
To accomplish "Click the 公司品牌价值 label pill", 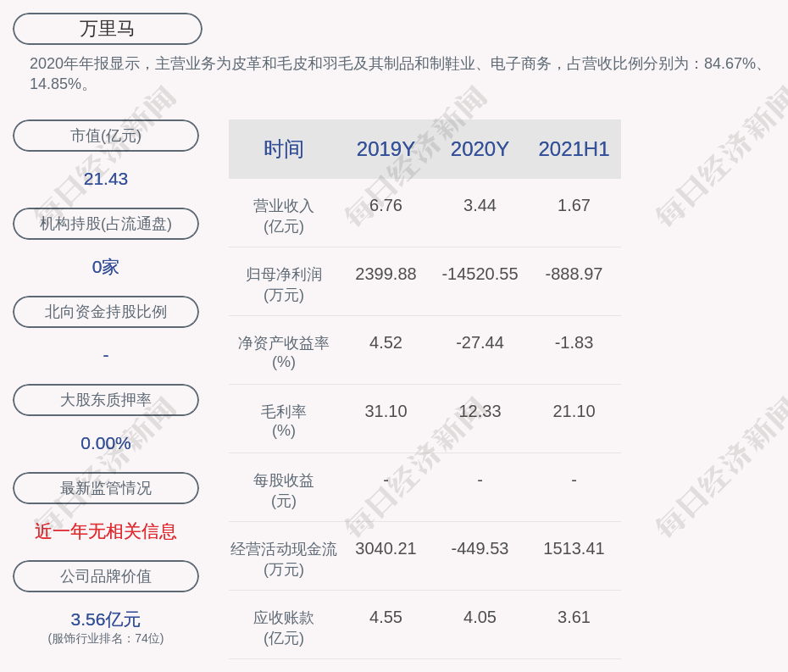I will tap(106, 576).
